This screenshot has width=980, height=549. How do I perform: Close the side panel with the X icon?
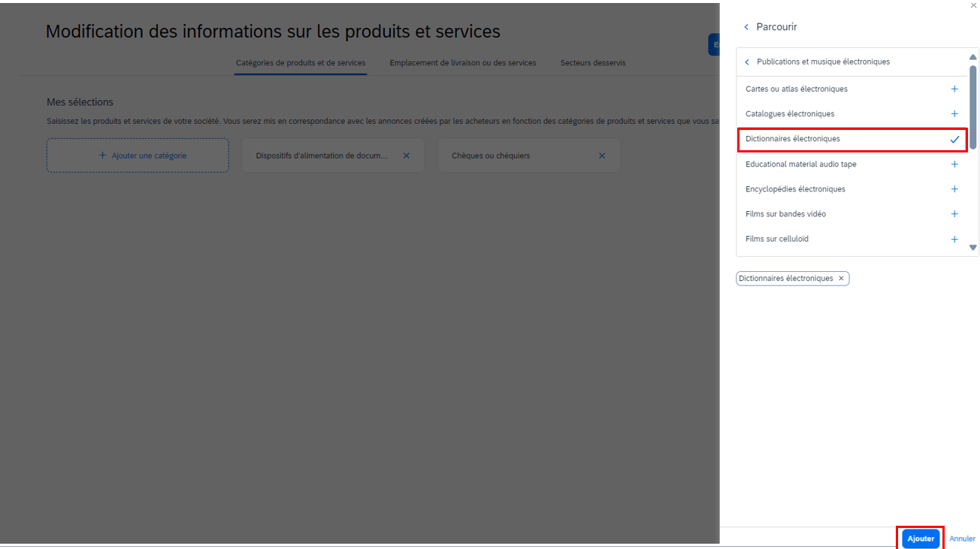pos(974,5)
